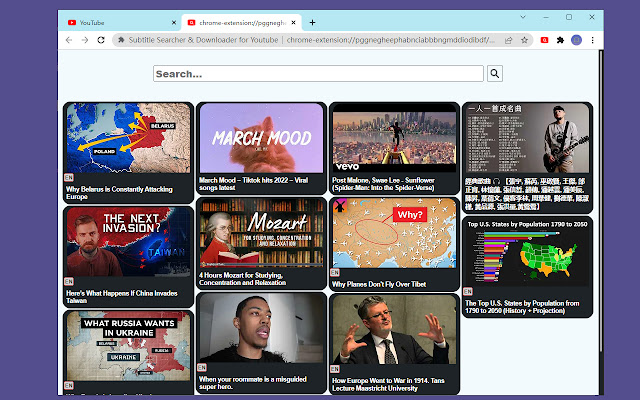Close the chrome-extension tab
This screenshot has height=400, width=640.
tap(293, 22)
